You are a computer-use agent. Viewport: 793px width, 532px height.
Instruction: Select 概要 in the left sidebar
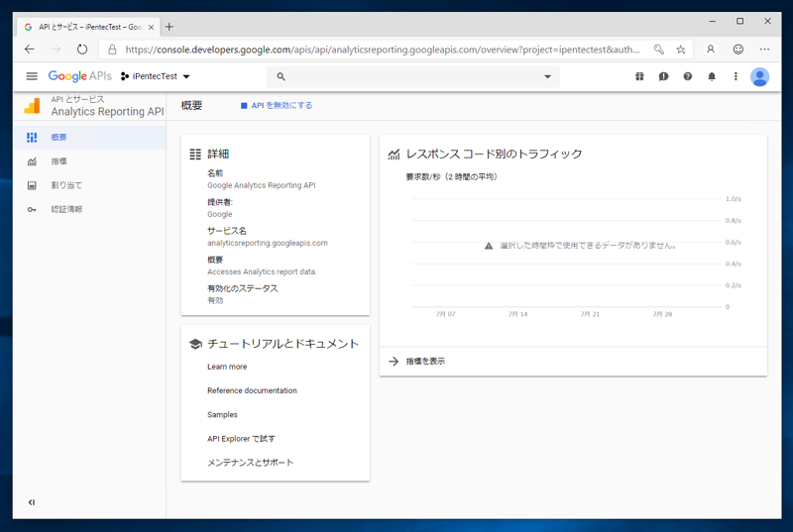pos(89,137)
